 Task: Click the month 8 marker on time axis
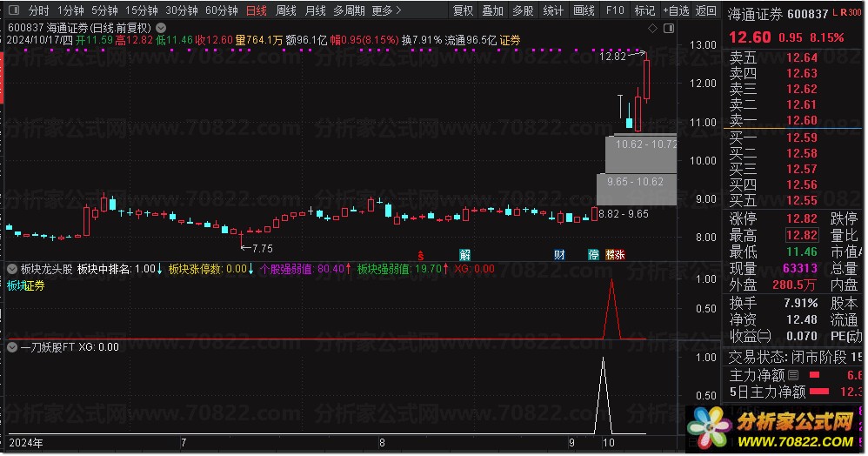point(382,443)
